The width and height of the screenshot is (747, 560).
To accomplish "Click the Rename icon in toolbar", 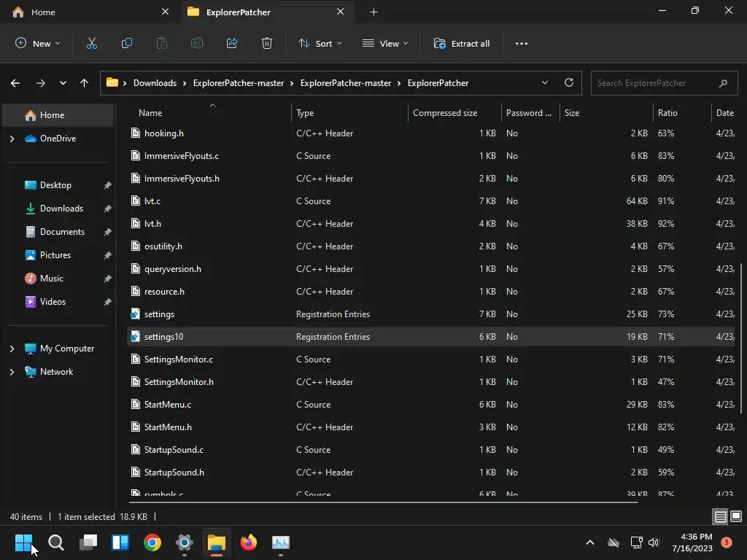I will (197, 43).
